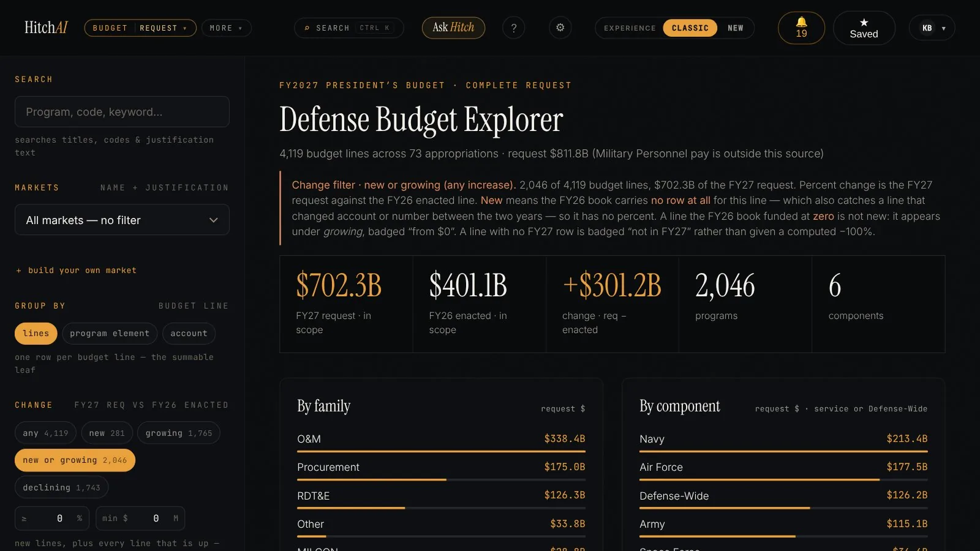
Task: Filter change to declining 1,743
Action: coord(61,487)
